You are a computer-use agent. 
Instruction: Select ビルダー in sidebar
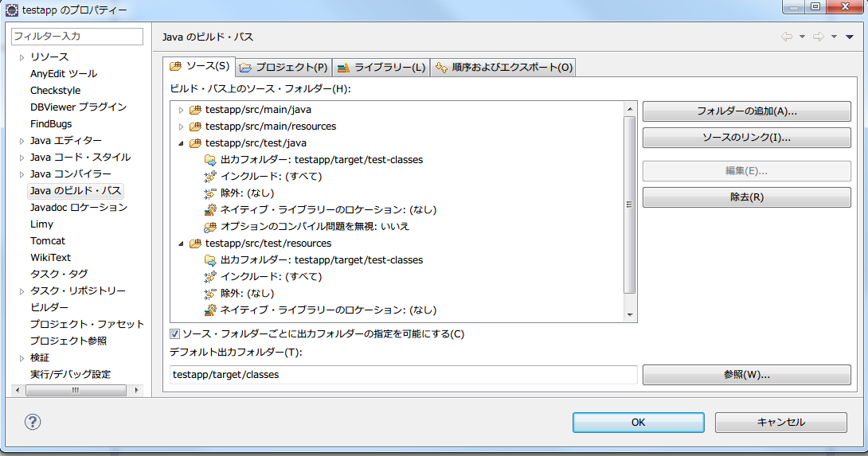49,307
